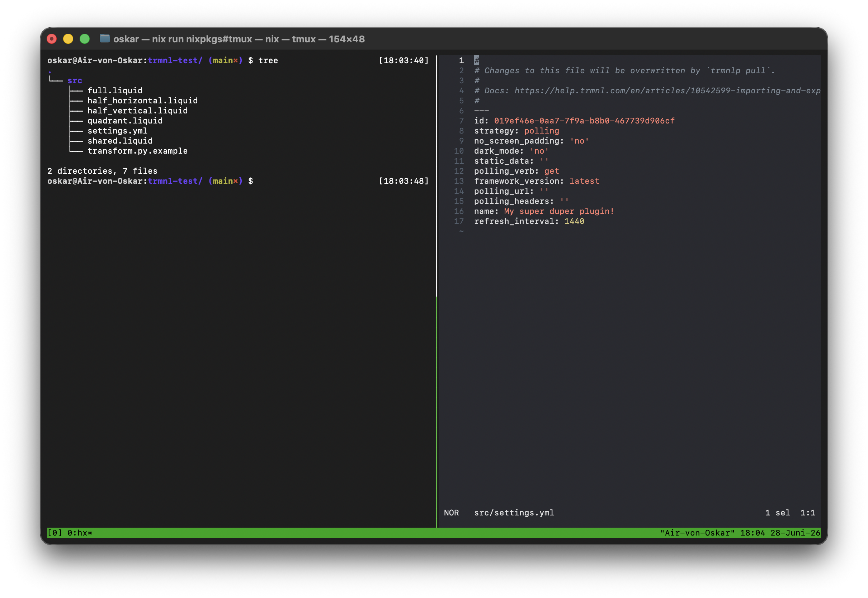Click the 28-Juni-26 date in status bar
This screenshot has height=598, width=868.
tap(796, 533)
